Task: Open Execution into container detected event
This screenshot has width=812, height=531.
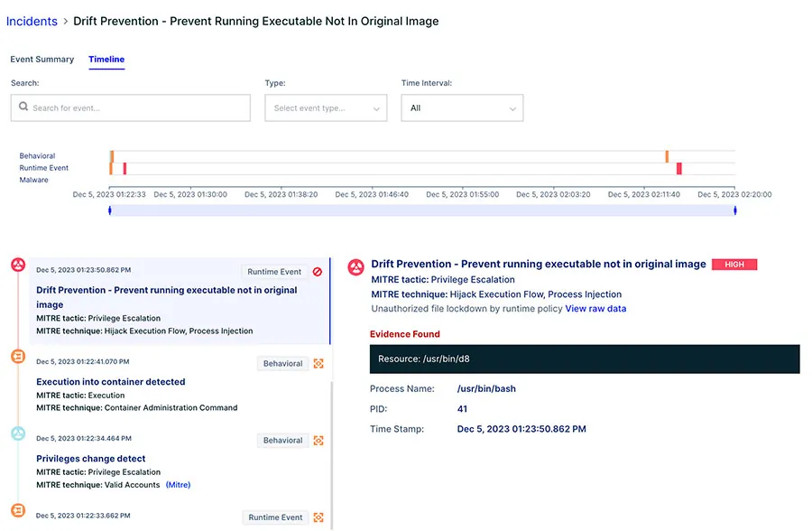Action: (x=111, y=382)
